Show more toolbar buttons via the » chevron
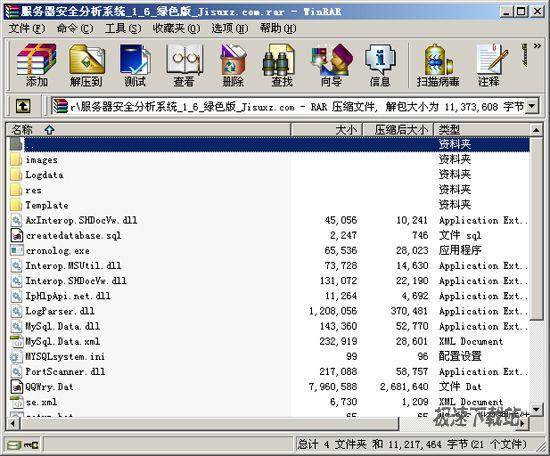This screenshot has height=456, width=550. tap(537, 46)
